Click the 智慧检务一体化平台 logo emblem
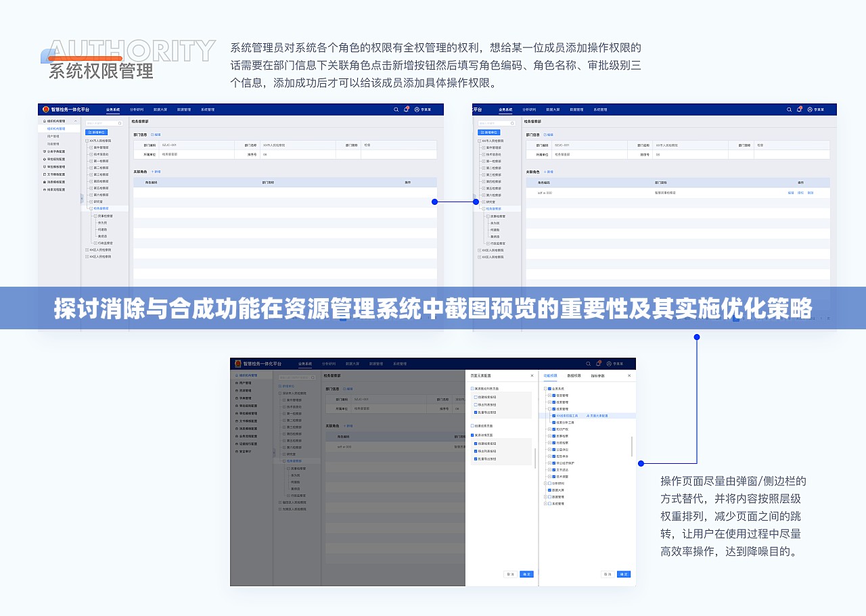 coord(45,110)
